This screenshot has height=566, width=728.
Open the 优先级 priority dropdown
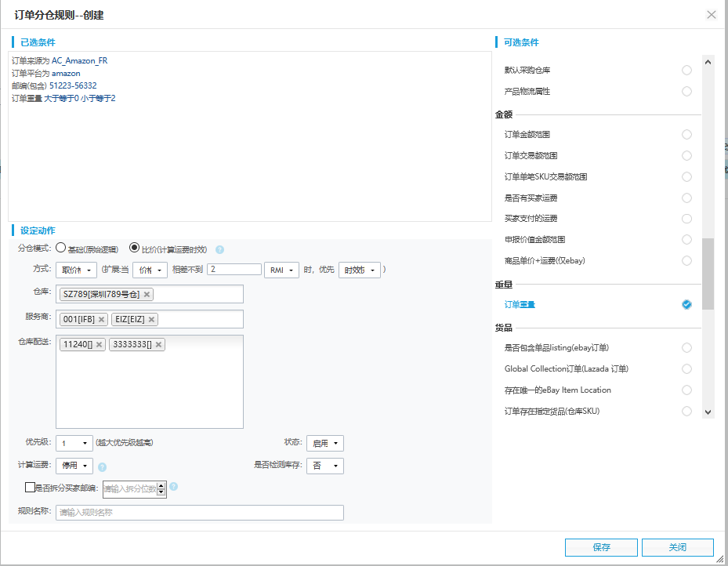click(74, 444)
